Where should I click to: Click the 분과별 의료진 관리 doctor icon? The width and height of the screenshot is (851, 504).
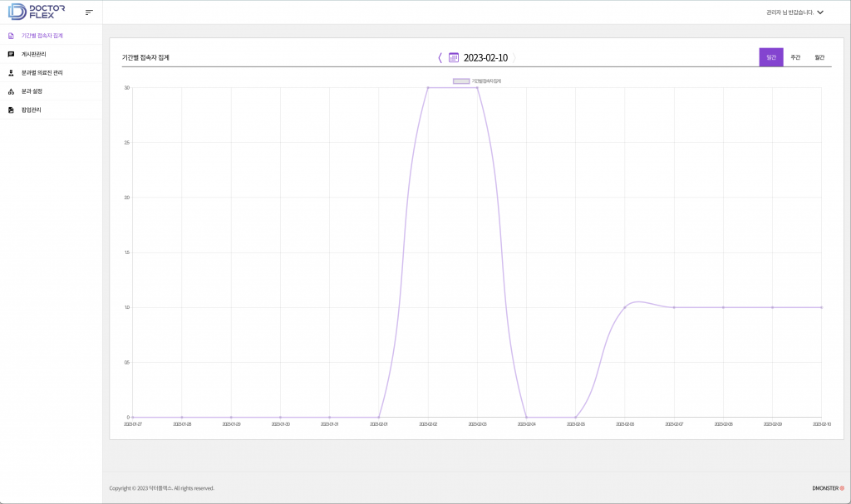pos(11,73)
